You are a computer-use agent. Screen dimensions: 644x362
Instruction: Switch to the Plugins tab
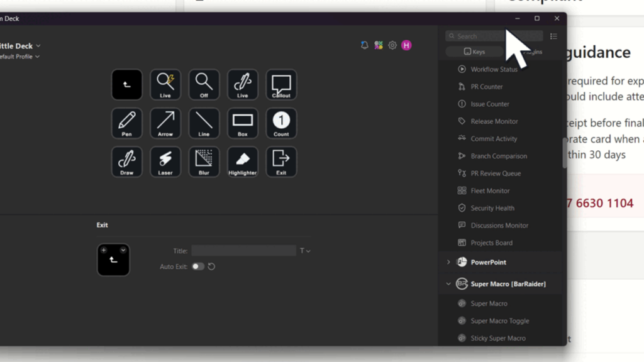click(x=532, y=52)
